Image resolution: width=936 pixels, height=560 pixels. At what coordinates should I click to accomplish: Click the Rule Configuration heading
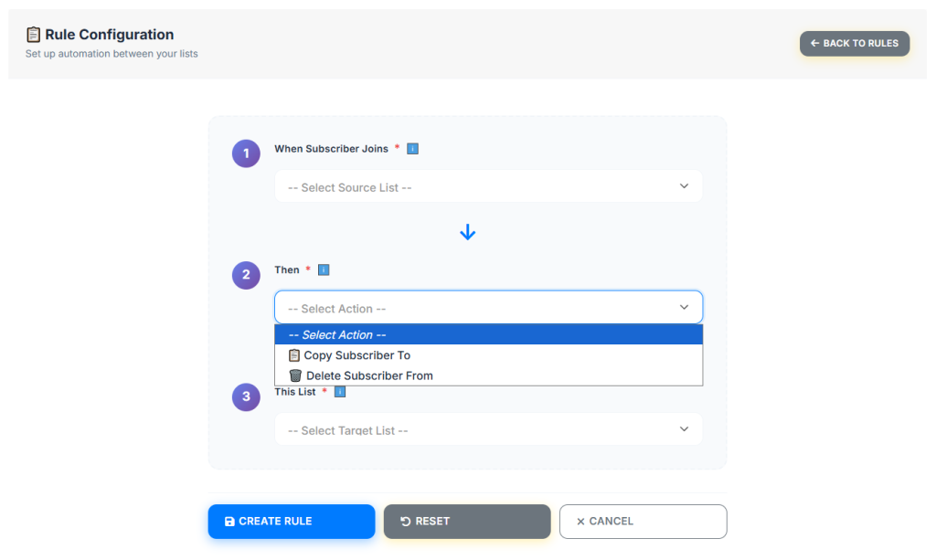[109, 35]
